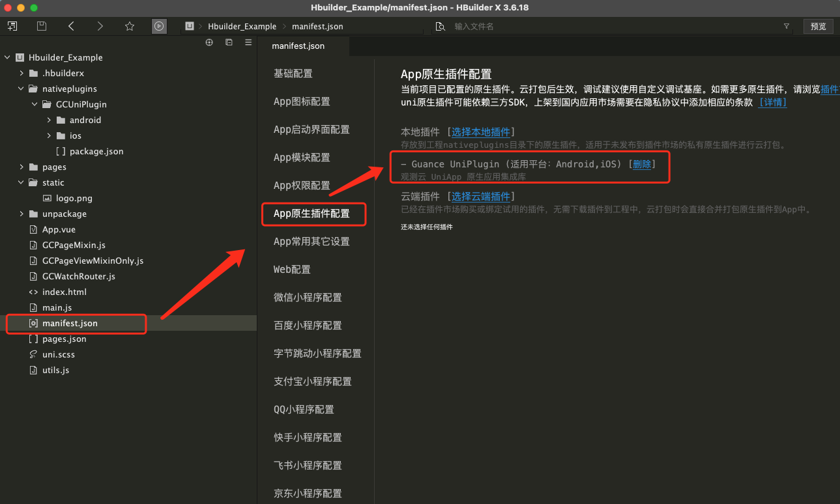Open App权限配置 section
Image resolution: width=840 pixels, height=504 pixels.
click(x=302, y=186)
